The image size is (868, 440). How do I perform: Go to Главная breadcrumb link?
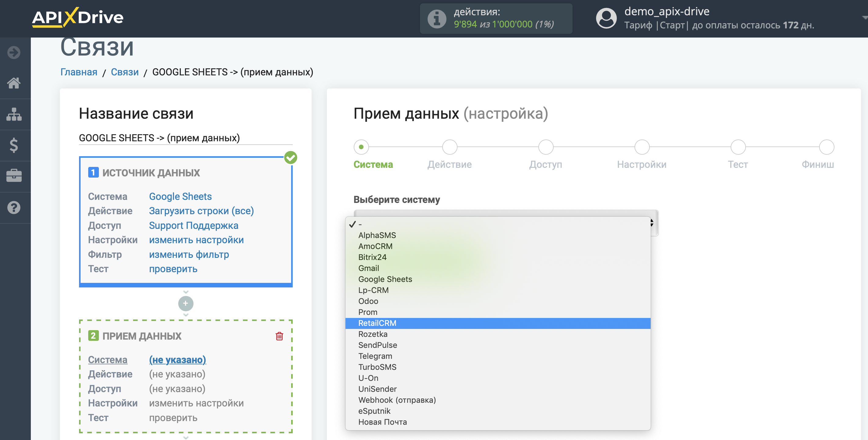tap(79, 72)
